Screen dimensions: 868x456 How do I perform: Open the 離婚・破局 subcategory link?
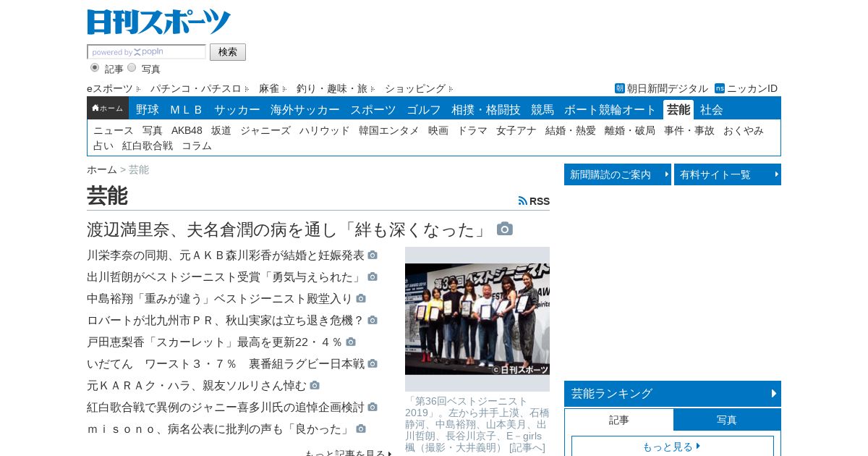click(630, 130)
